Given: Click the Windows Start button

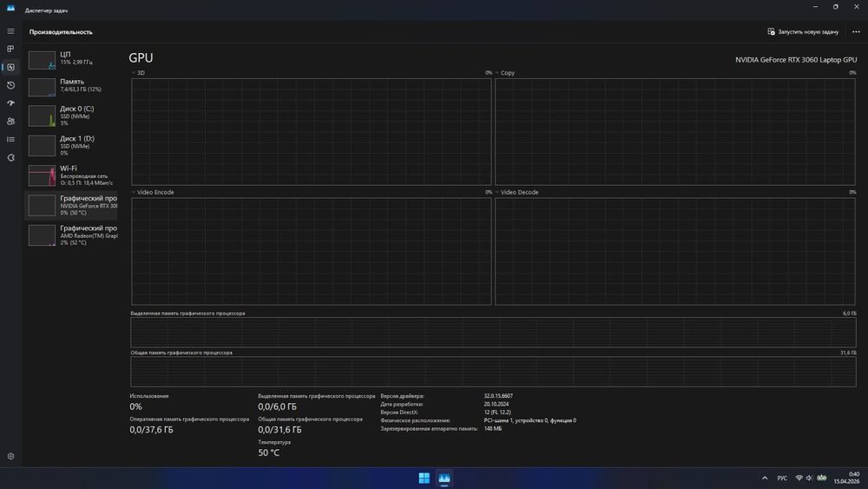Looking at the screenshot, I should pyautogui.click(x=424, y=478).
